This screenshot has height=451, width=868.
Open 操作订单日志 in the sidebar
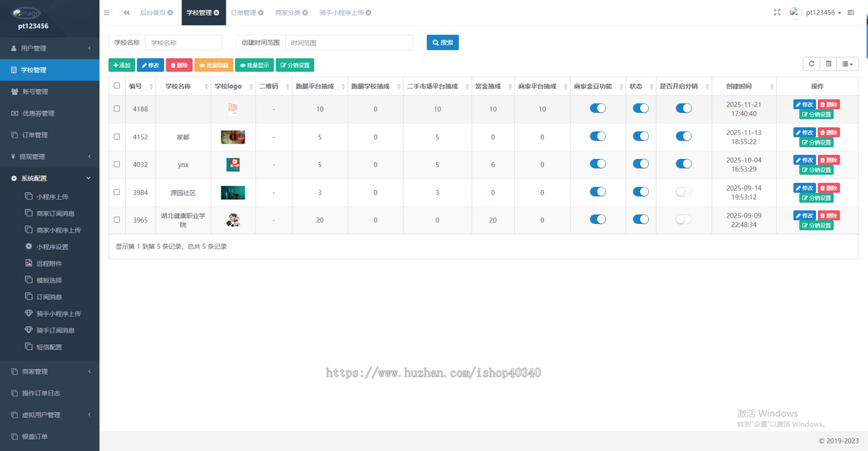coord(49,393)
